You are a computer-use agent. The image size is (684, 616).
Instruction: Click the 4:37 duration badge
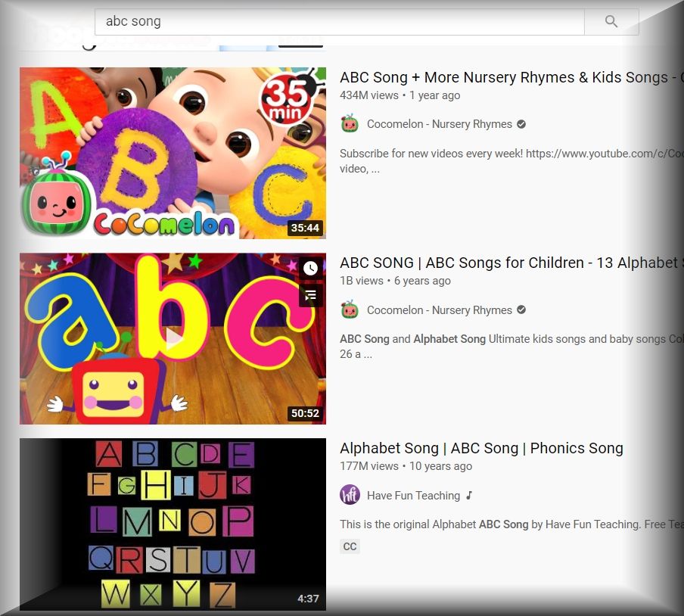point(308,599)
